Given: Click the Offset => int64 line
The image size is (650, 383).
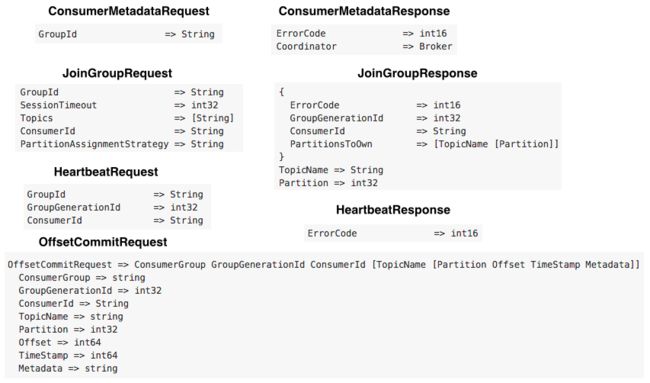Looking at the screenshot, I should 60,342.
